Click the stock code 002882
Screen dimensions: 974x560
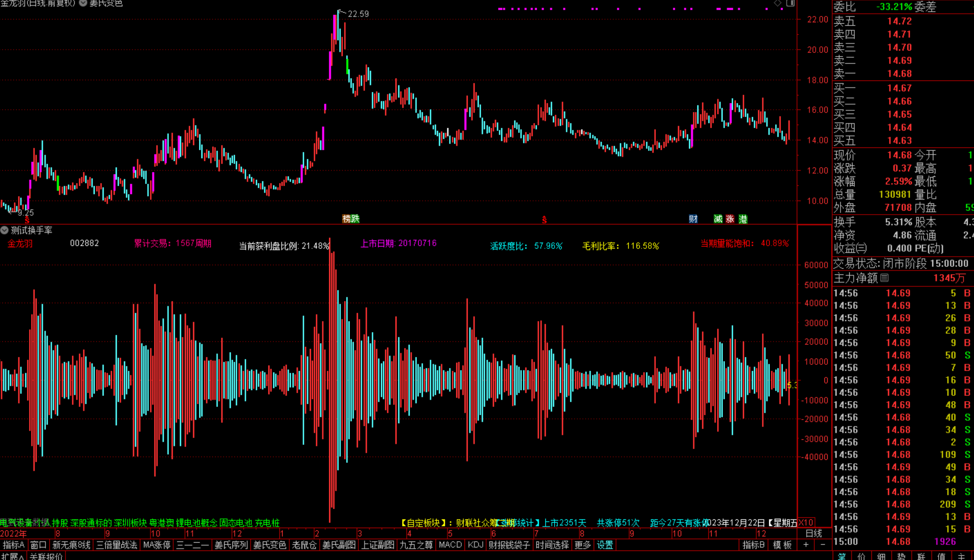click(x=84, y=243)
